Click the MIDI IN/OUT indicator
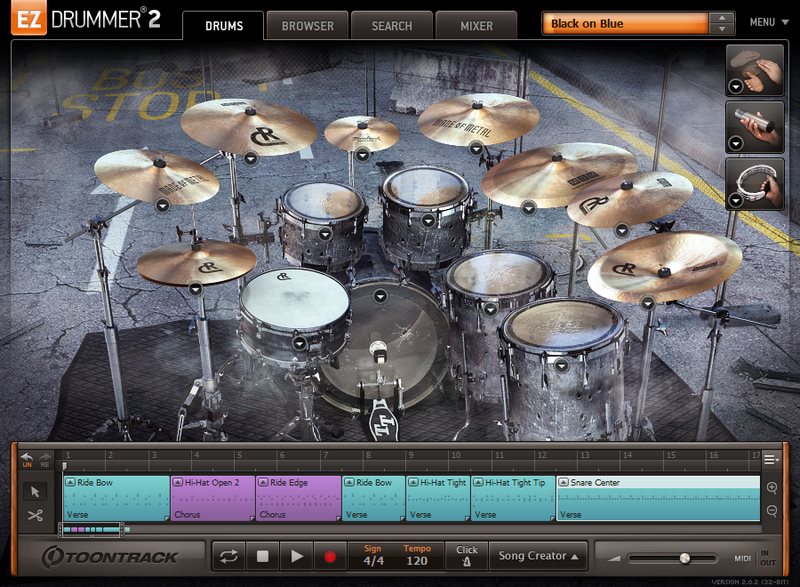 coord(755,558)
